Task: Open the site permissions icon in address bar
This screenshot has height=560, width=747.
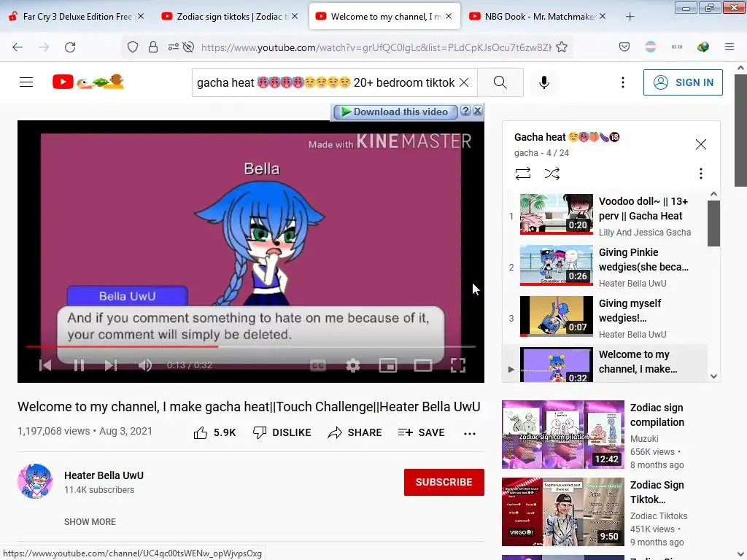Action: click(x=174, y=47)
